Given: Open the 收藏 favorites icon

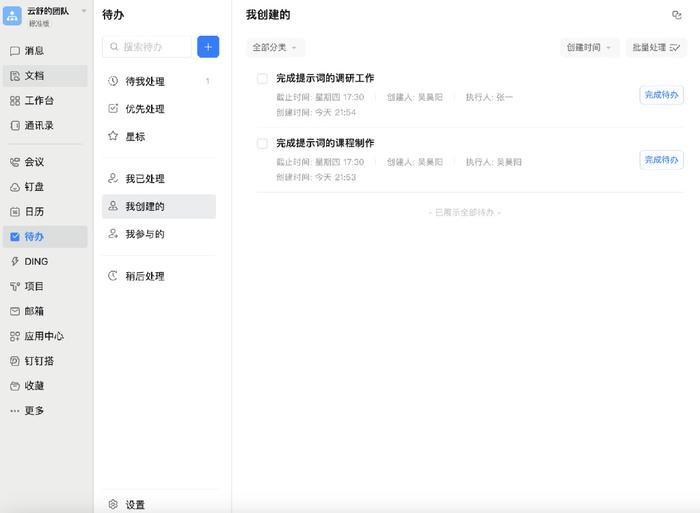Looking at the screenshot, I should 15,386.
